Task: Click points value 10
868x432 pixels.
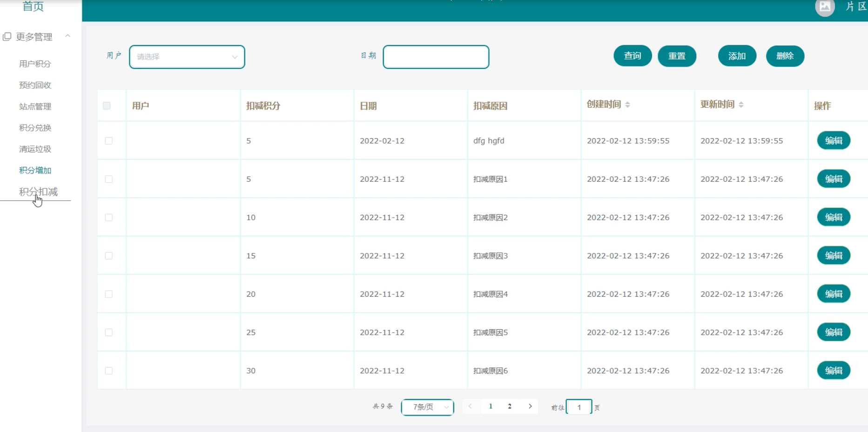Action: (x=251, y=218)
